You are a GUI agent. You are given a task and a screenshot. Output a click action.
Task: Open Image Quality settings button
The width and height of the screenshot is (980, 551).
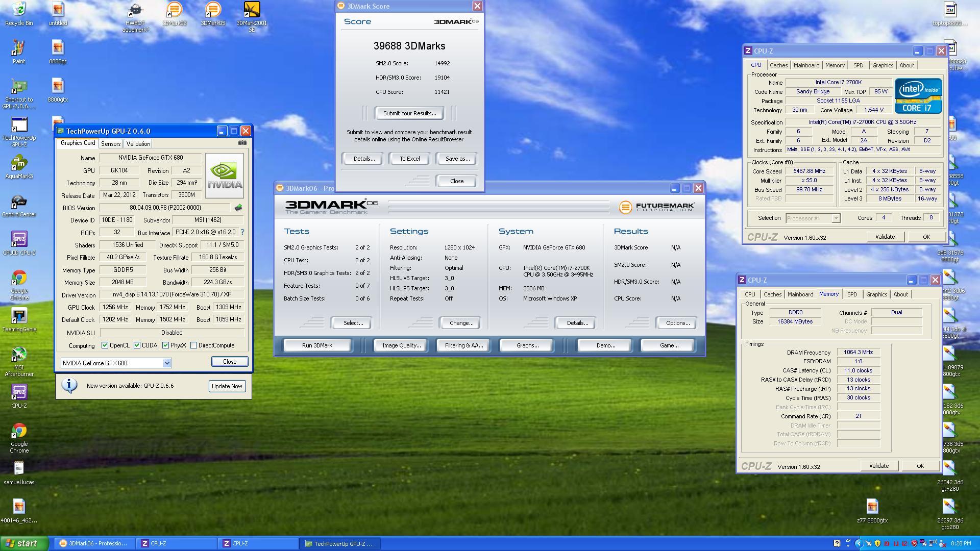click(401, 345)
